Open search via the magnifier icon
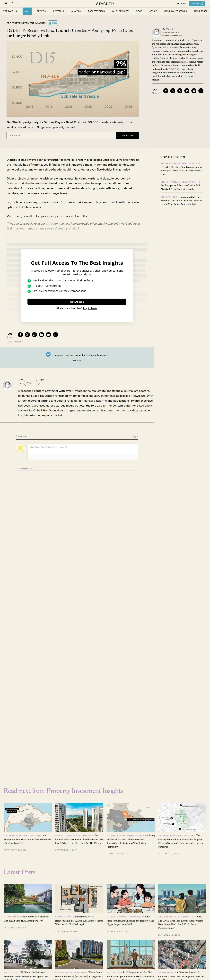 coord(12,3)
